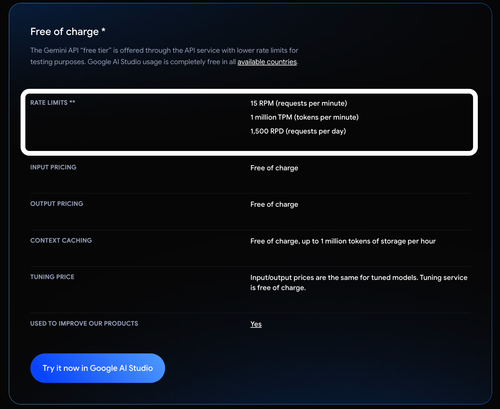500x409 pixels.
Task: Select '1 million TPM (tokens per minute)' text
Action: (304, 117)
